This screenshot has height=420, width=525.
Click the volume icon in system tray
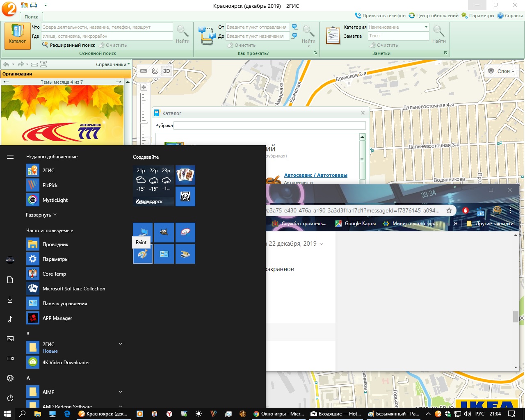[x=467, y=414]
